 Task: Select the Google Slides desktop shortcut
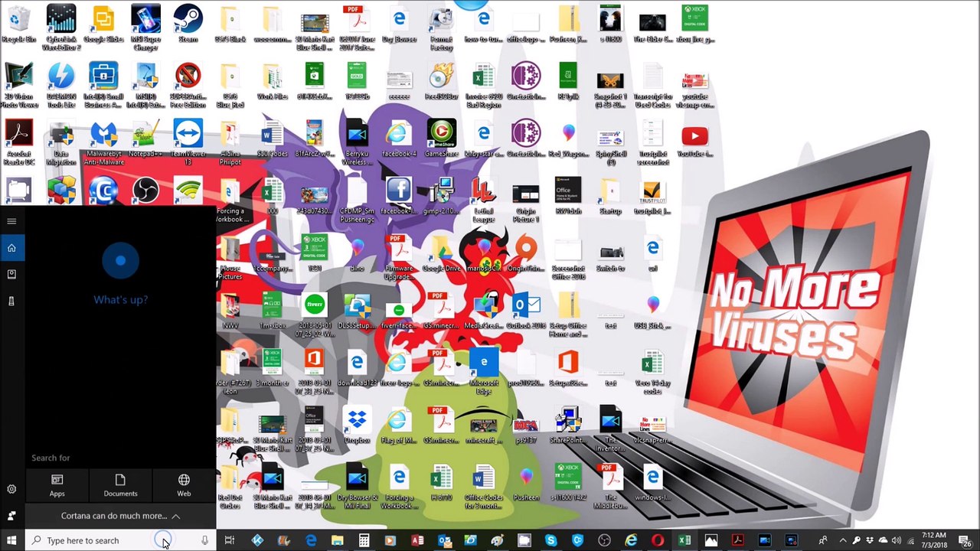pos(103,24)
